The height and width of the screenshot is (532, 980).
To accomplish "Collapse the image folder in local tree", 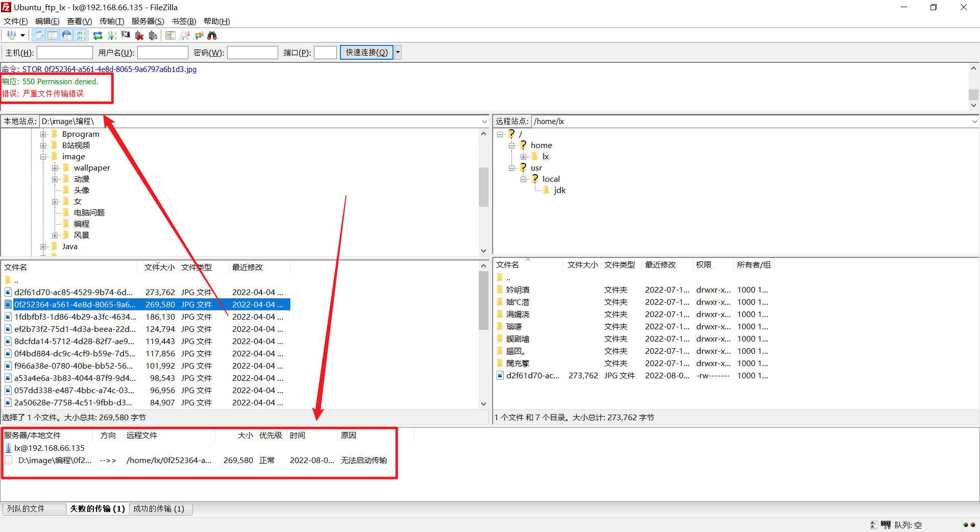I will 43,157.
